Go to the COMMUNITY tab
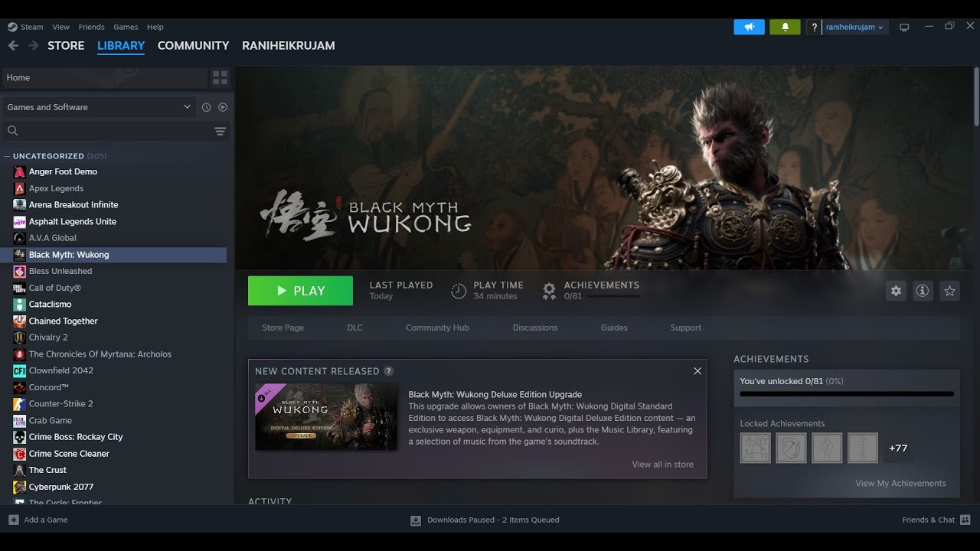Image resolution: width=980 pixels, height=551 pixels. [194, 46]
